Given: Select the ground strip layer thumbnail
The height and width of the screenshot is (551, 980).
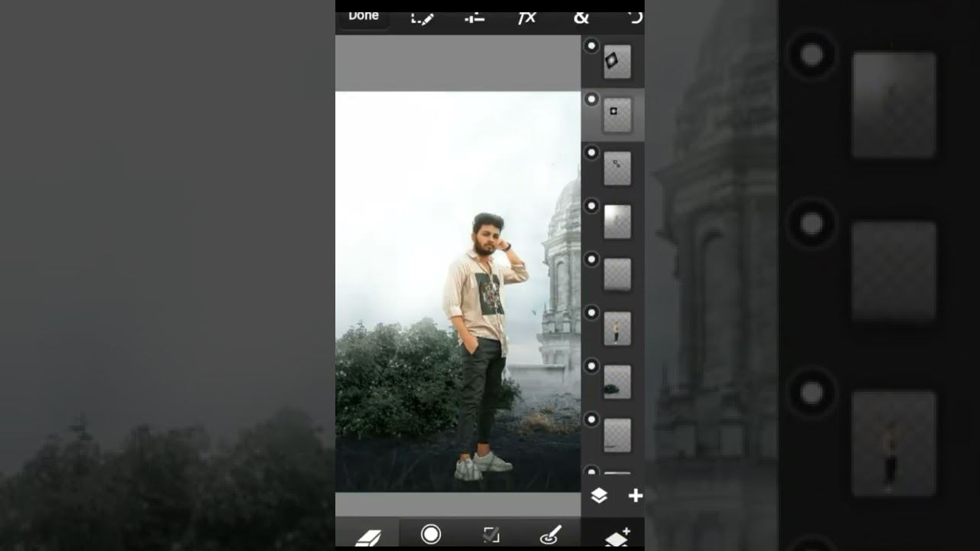Looking at the screenshot, I should [617, 434].
